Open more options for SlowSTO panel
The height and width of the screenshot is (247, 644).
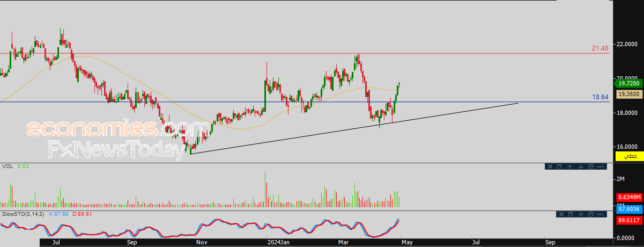click(x=600, y=214)
